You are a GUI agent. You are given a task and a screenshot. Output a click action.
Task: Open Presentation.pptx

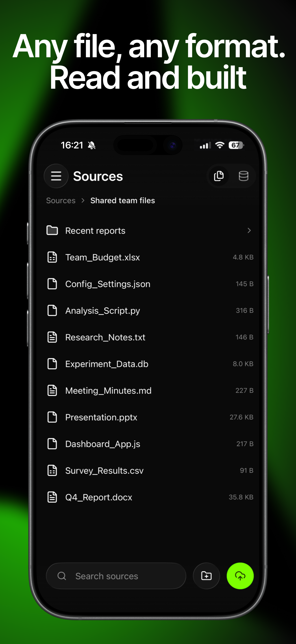150,417
